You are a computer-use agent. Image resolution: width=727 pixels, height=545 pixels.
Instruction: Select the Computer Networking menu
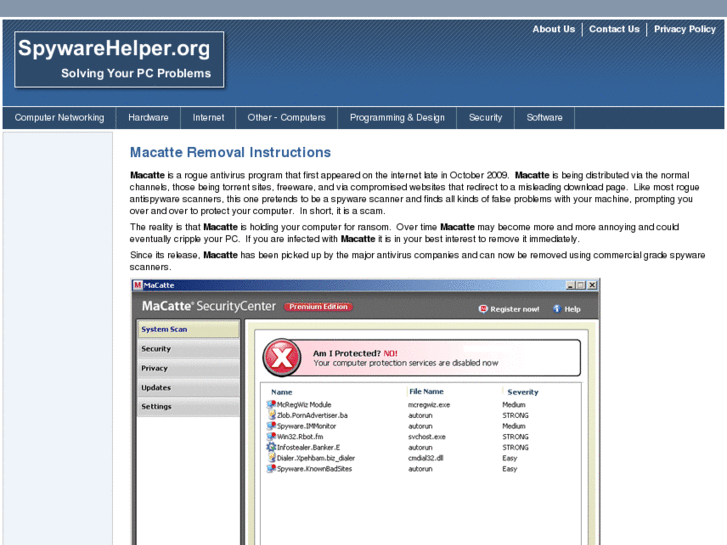59,118
